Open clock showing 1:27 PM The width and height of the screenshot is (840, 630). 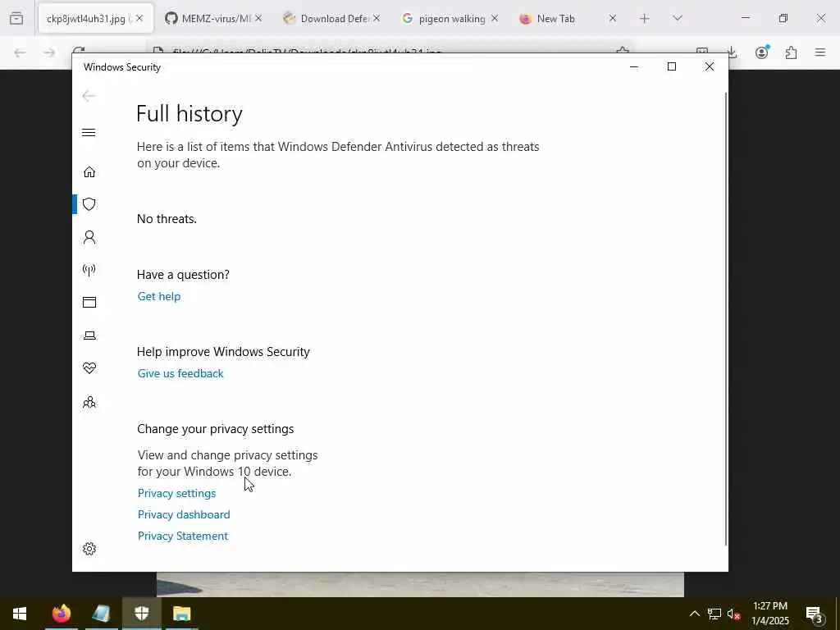770,614
